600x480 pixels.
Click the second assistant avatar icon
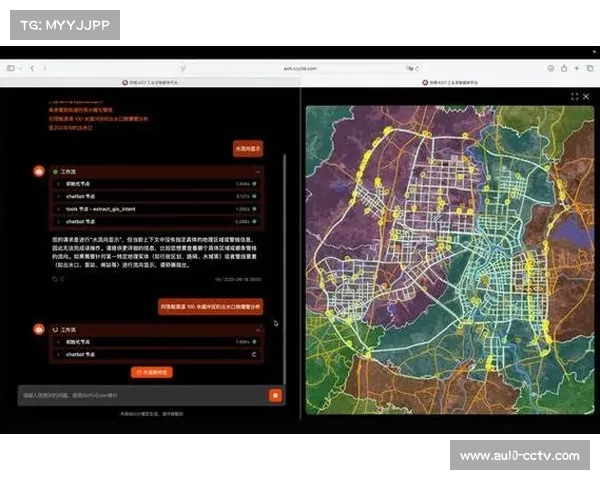click(39, 329)
